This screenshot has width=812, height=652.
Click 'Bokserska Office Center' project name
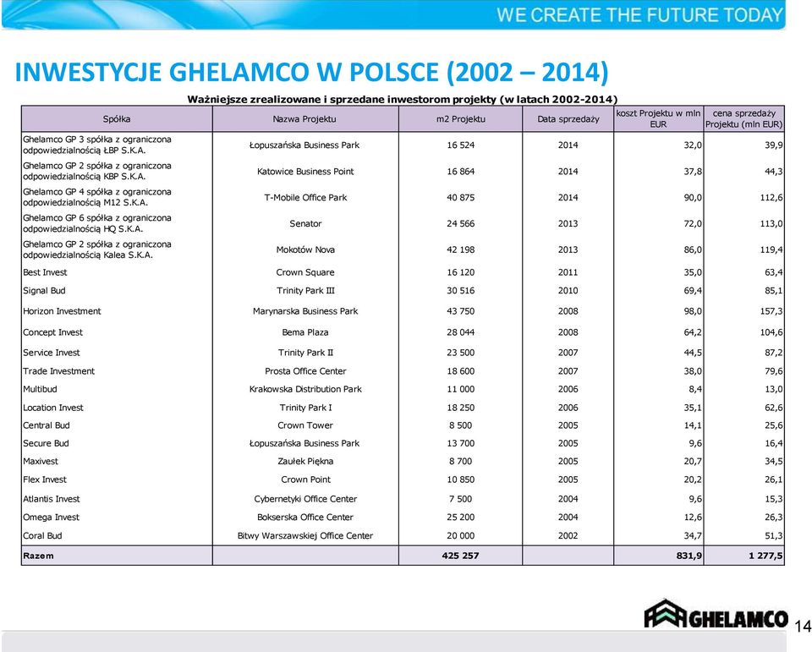(305, 518)
